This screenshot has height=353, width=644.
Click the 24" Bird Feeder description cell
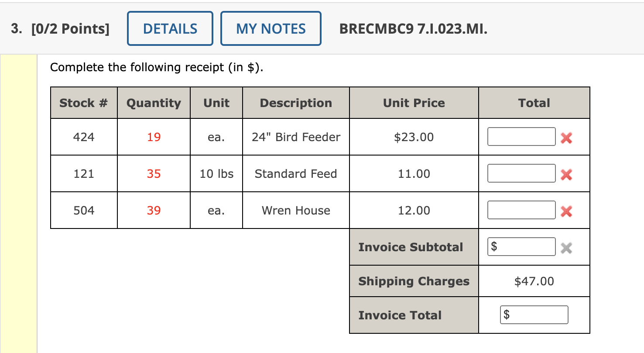(x=296, y=137)
